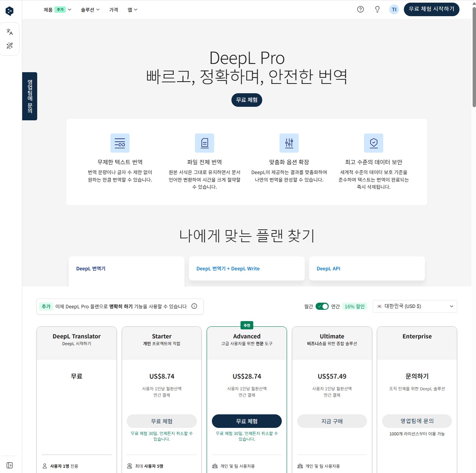Expand the 앱 menu

pos(133,10)
